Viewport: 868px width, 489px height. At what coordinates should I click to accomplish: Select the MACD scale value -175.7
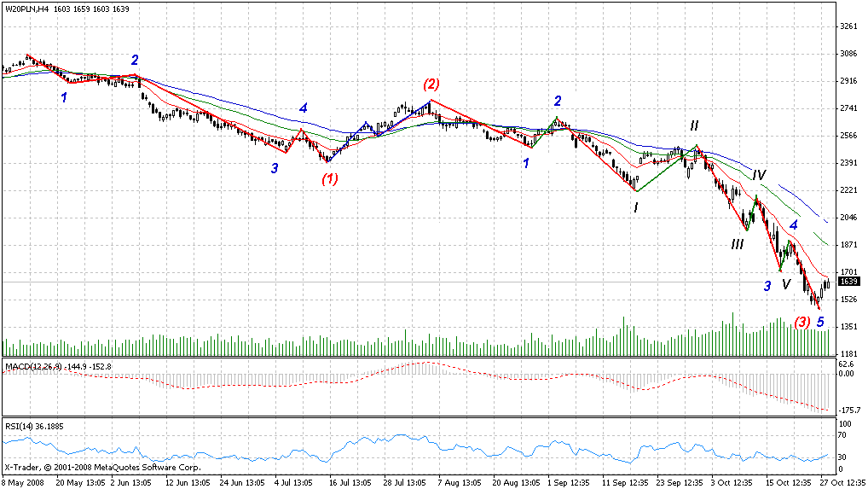tap(850, 410)
